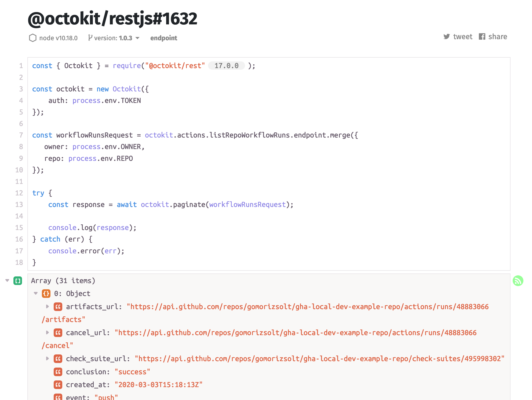Click the green array type icon beside Array
This screenshot has height=400, width=532.
(18, 280)
